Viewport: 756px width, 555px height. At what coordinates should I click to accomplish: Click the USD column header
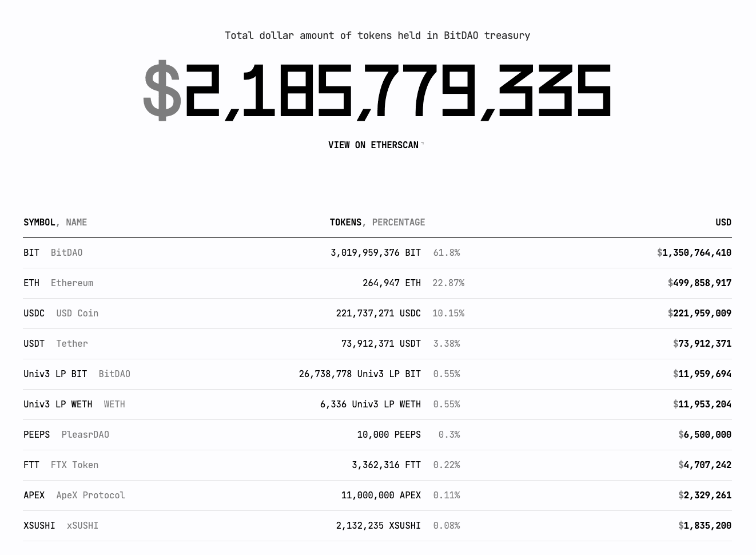[723, 222]
